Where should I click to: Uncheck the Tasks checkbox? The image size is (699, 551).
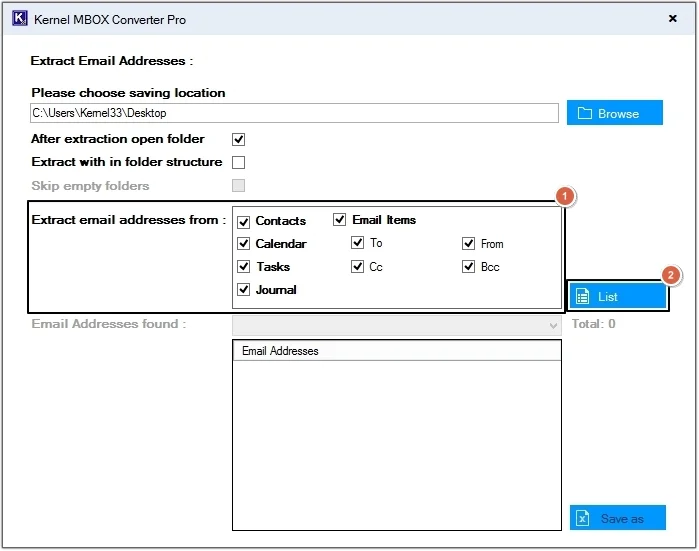(x=243, y=267)
